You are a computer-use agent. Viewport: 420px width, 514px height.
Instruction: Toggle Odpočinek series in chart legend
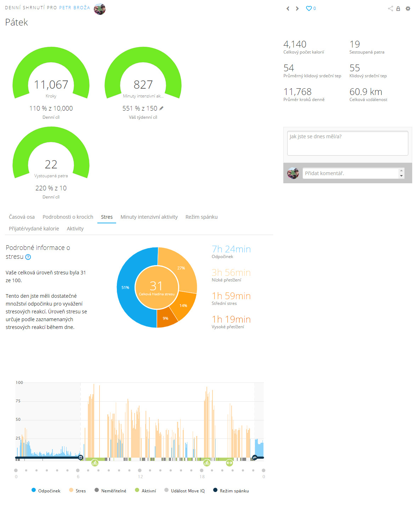[46, 491]
